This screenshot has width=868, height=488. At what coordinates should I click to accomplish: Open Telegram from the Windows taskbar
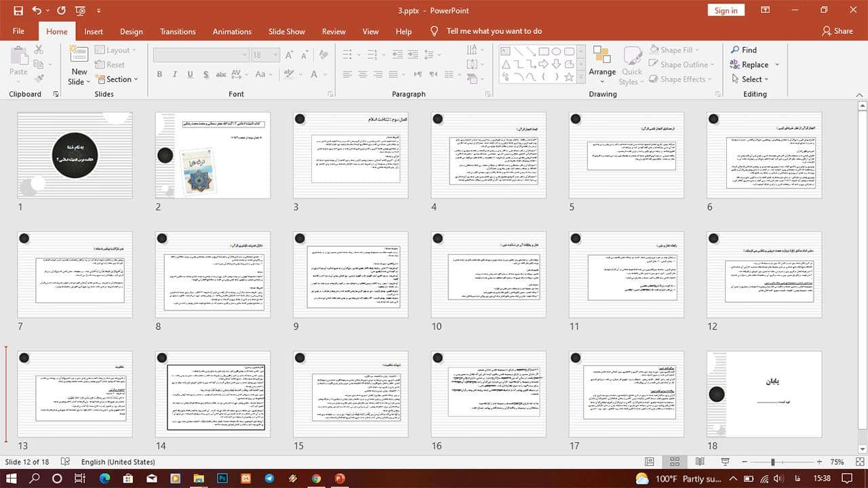pyautogui.click(x=269, y=479)
